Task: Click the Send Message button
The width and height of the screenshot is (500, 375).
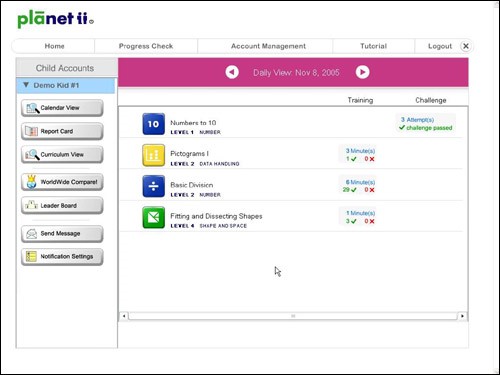Action: 62,234
